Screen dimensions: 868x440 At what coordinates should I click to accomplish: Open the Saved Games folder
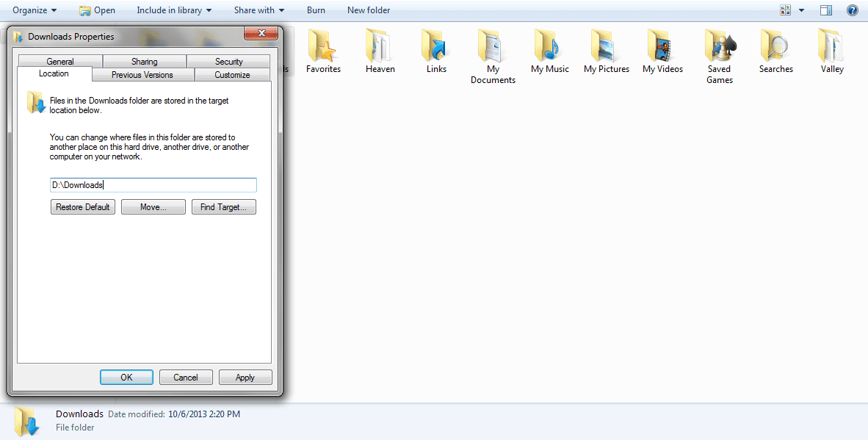point(719,46)
